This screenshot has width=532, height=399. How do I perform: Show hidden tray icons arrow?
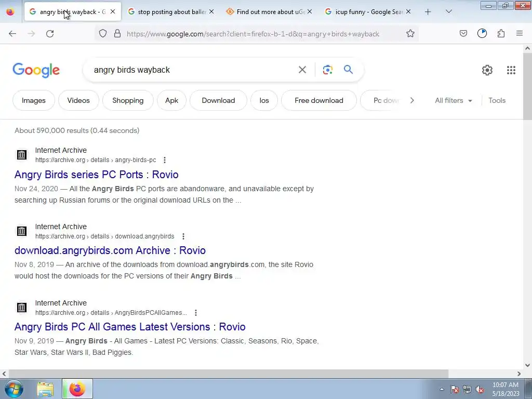[x=442, y=389]
